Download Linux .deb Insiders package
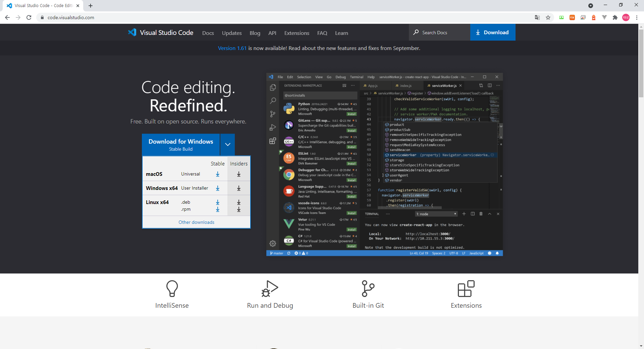The width and height of the screenshot is (644, 349). coord(239,202)
